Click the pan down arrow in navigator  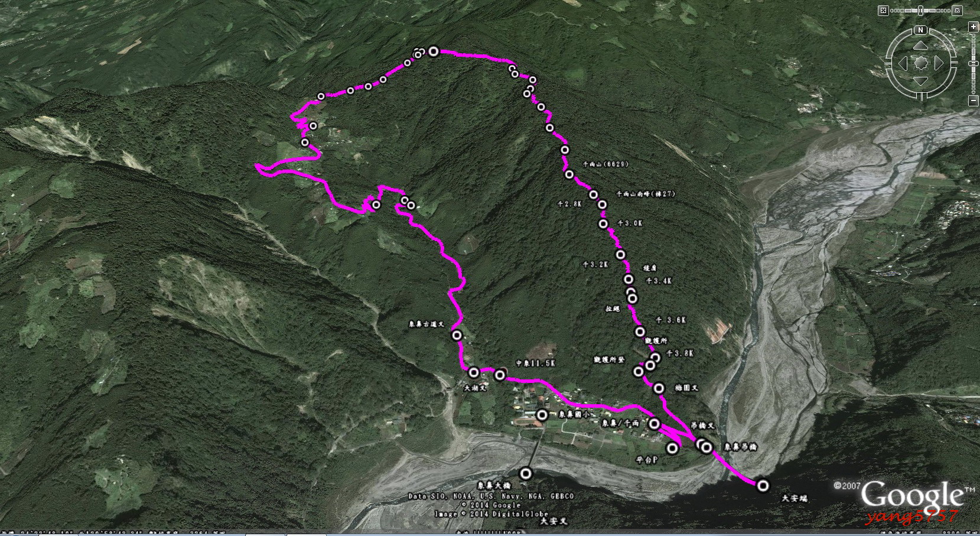pyautogui.click(x=920, y=81)
